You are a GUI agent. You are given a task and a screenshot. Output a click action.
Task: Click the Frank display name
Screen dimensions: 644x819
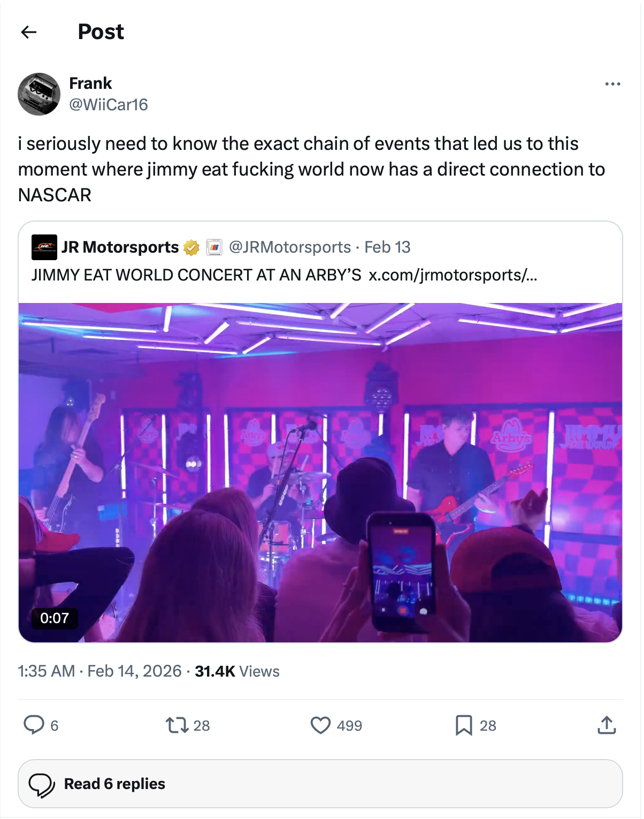pyautogui.click(x=90, y=84)
